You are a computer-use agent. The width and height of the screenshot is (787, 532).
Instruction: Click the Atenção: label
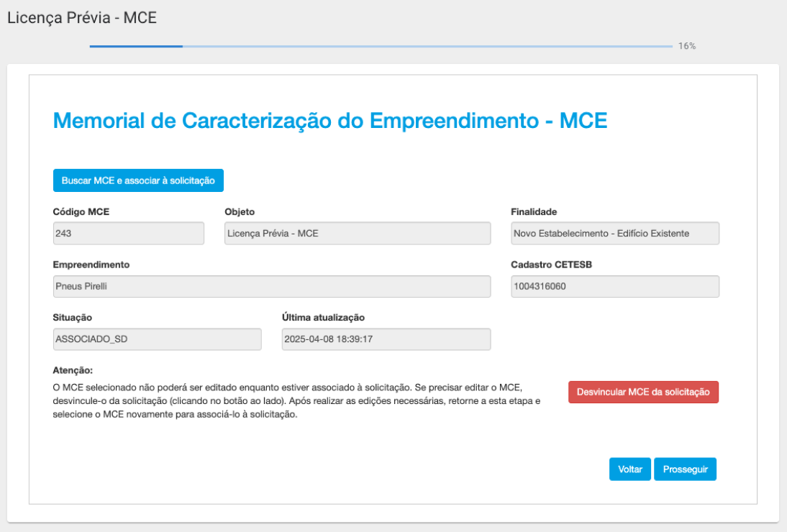[x=73, y=370]
